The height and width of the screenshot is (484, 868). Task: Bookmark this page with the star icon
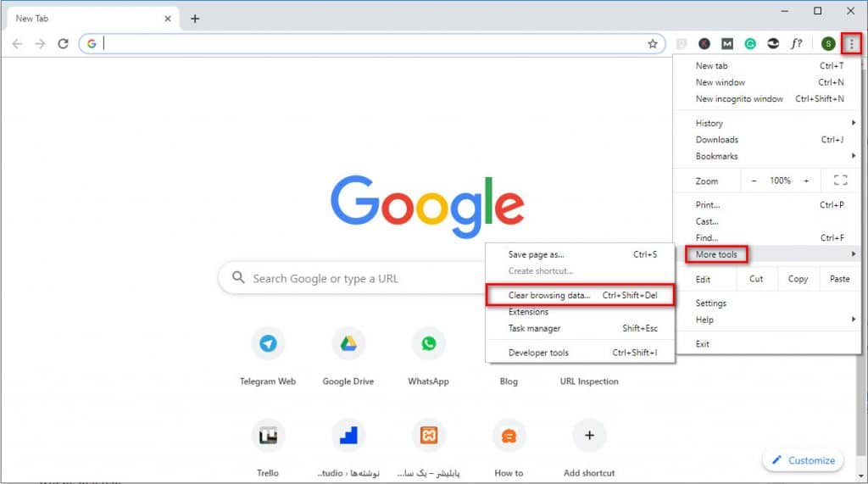point(653,44)
